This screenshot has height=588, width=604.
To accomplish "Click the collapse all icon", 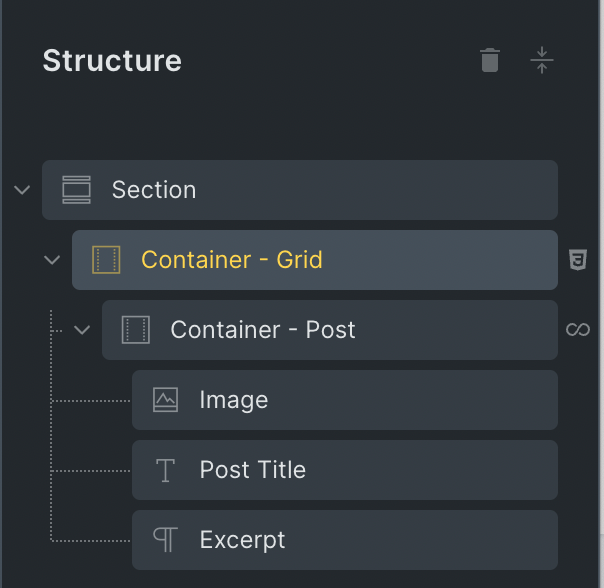I will [542, 61].
